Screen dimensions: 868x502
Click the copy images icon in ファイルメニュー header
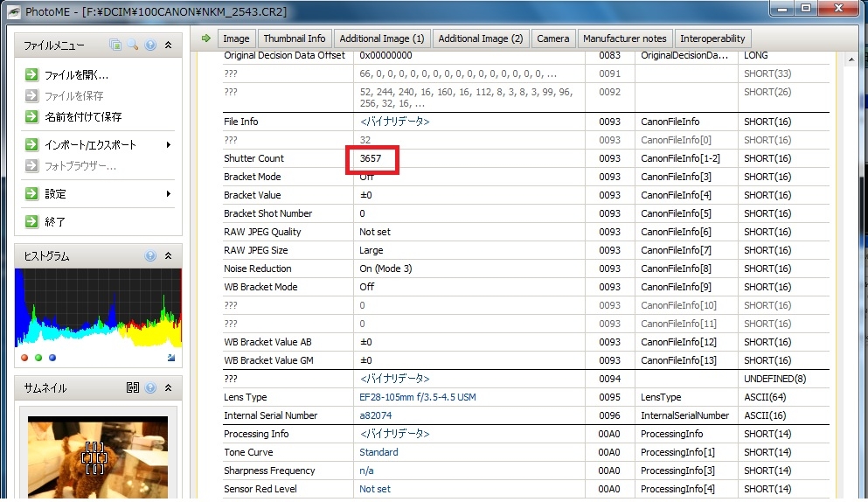click(116, 45)
